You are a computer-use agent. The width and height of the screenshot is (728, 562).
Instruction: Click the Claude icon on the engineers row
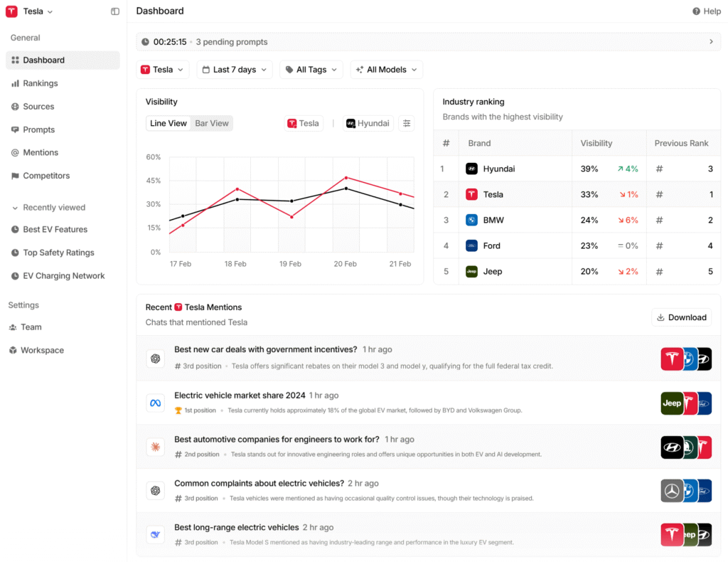[156, 447]
